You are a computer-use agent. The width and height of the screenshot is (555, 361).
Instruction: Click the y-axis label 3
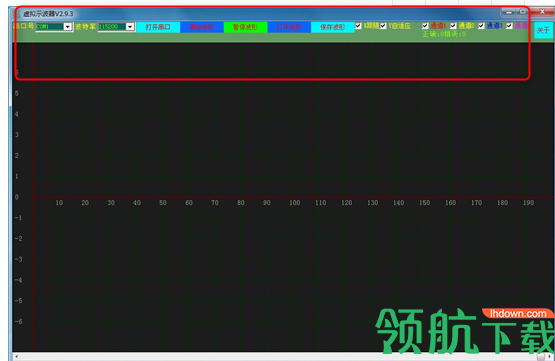coord(17,135)
